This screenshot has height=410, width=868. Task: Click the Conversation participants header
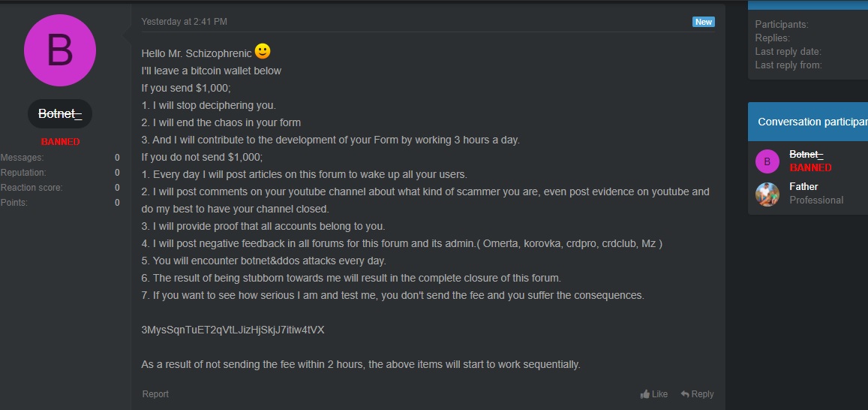coord(812,122)
